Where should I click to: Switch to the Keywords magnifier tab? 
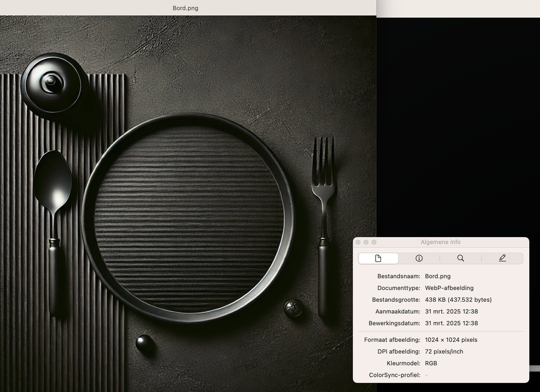click(461, 258)
